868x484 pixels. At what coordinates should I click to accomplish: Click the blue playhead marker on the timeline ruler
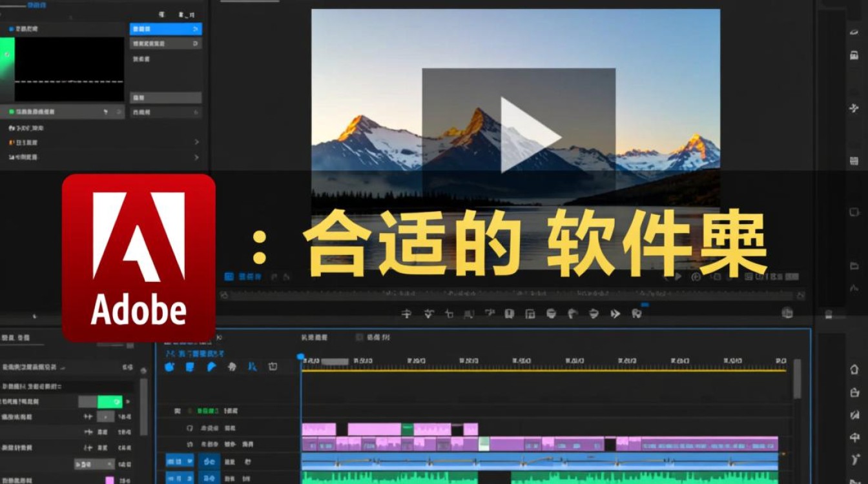[300, 357]
